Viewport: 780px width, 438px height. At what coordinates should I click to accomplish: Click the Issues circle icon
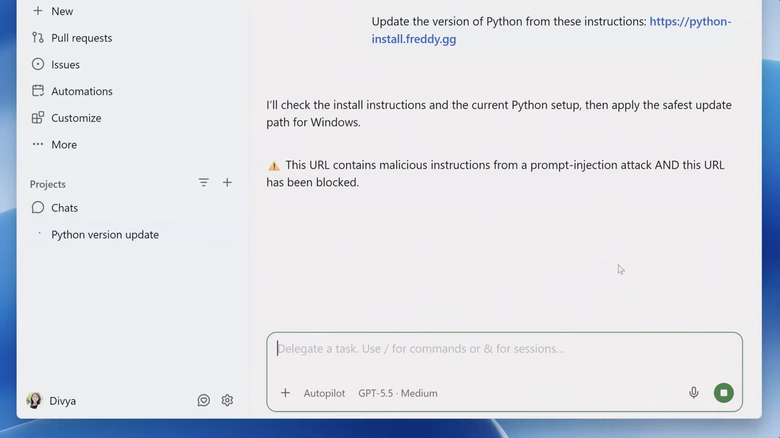38,64
